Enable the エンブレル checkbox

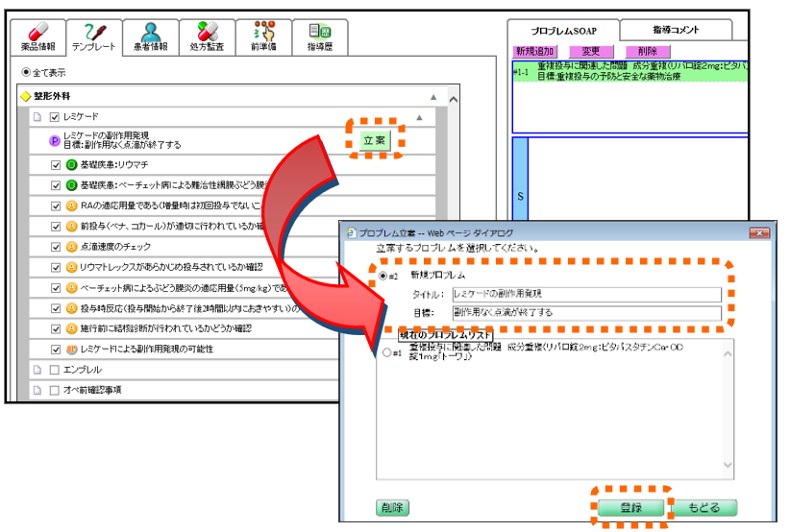point(55,370)
